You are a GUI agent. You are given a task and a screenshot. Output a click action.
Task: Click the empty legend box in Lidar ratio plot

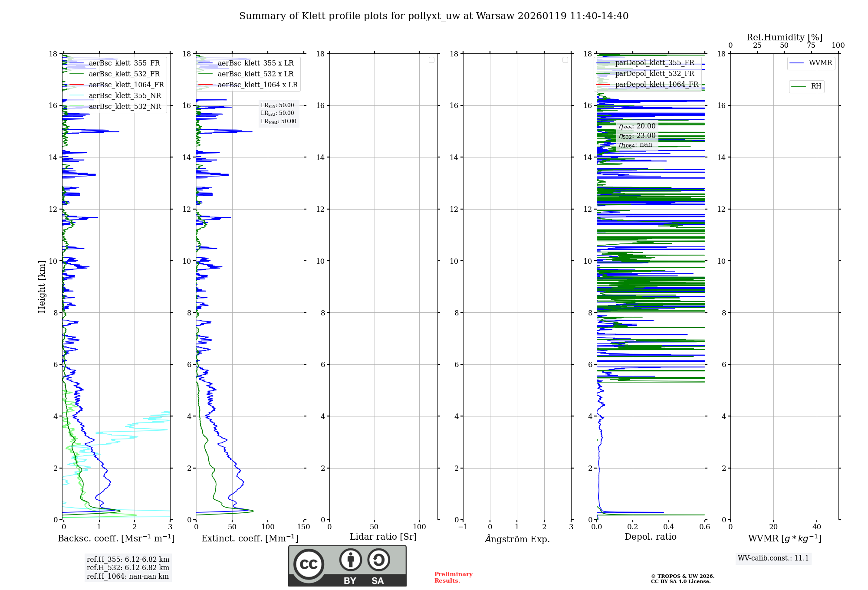pyautogui.click(x=431, y=60)
